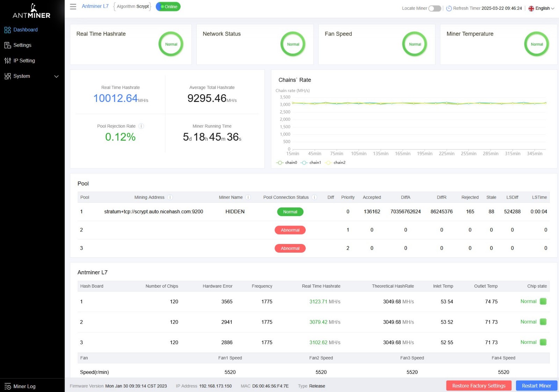Image resolution: width=559 pixels, height=392 pixels.
Task: Click pool 1 Normal status badge
Action: [x=290, y=212]
